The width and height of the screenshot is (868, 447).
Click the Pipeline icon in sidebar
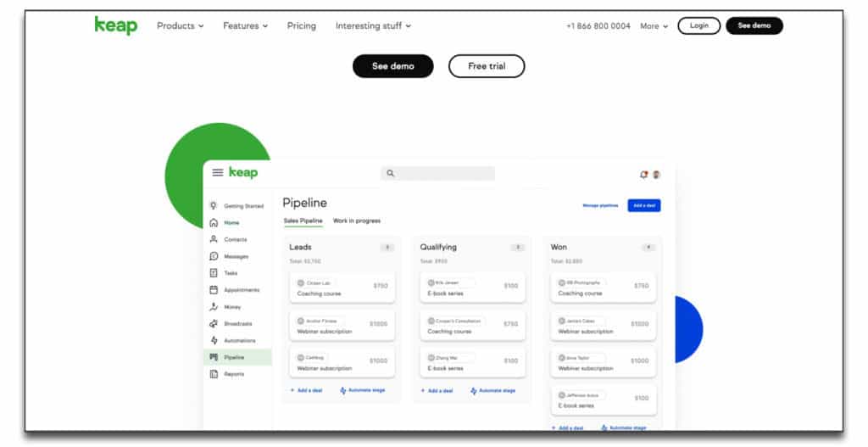pos(214,357)
